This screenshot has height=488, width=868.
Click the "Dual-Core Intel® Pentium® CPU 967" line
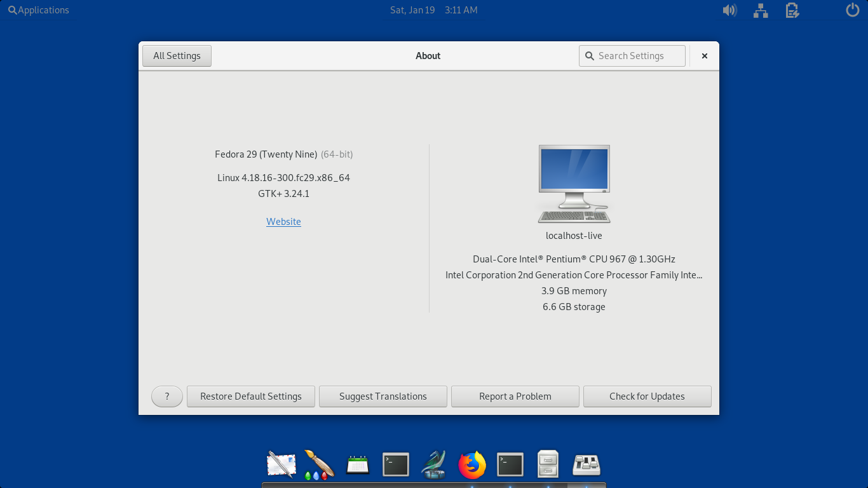[574, 259]
